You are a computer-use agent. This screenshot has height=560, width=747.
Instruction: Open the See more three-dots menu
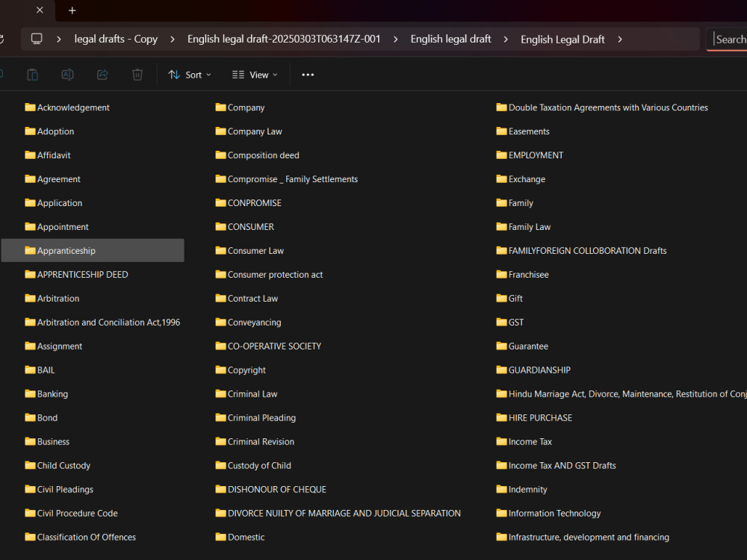click(x=308, y=75)
